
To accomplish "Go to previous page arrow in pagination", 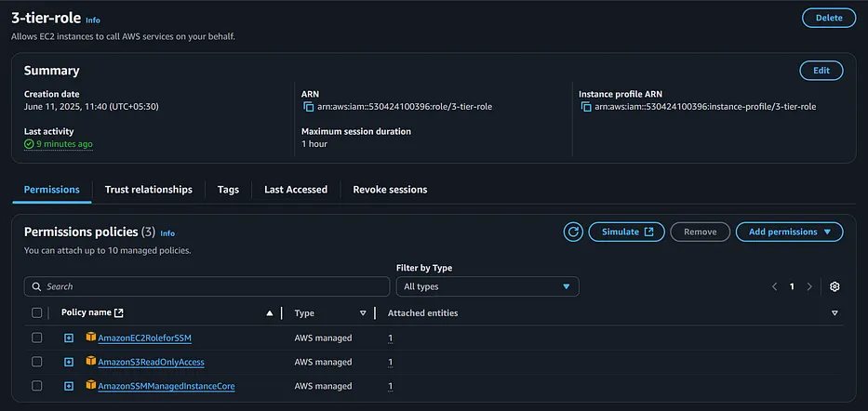I will (774, 286).
